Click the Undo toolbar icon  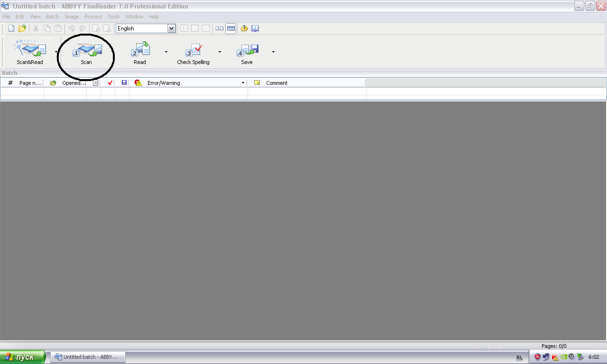tap(72, 28)
